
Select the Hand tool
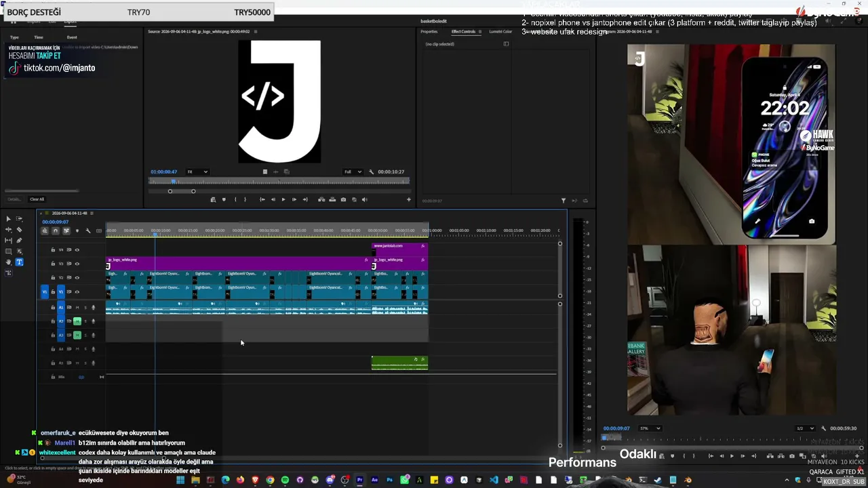(9, 262)
